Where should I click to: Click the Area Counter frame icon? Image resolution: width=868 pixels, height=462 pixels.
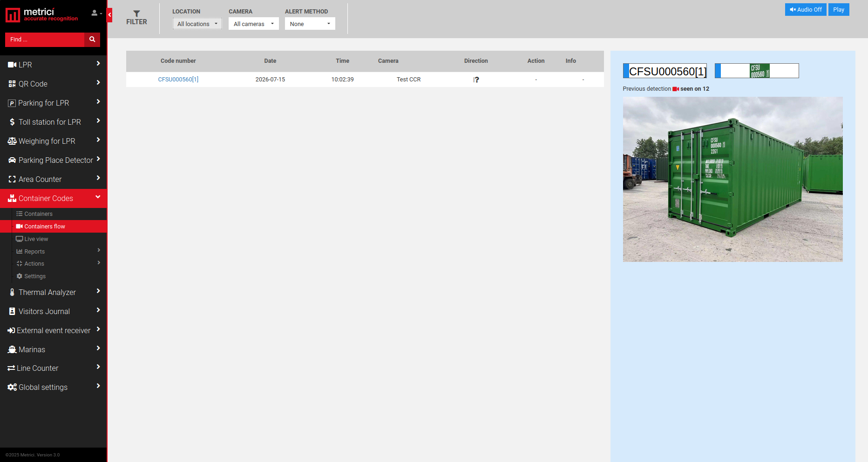tap(12, 179)
